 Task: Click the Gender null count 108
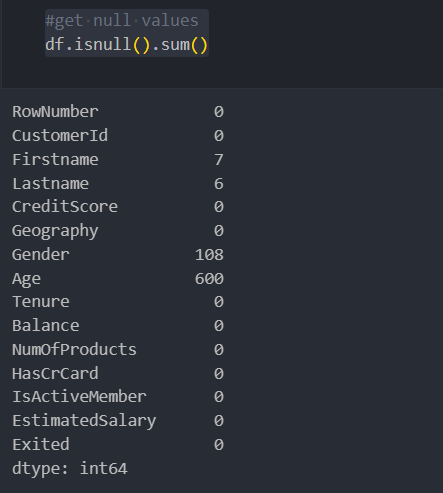(x=209, y=255)
